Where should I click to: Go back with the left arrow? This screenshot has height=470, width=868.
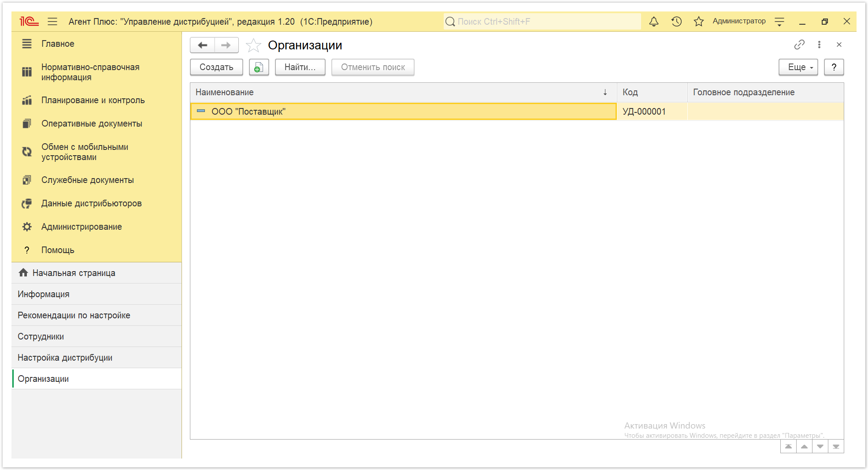coord(203,45)
